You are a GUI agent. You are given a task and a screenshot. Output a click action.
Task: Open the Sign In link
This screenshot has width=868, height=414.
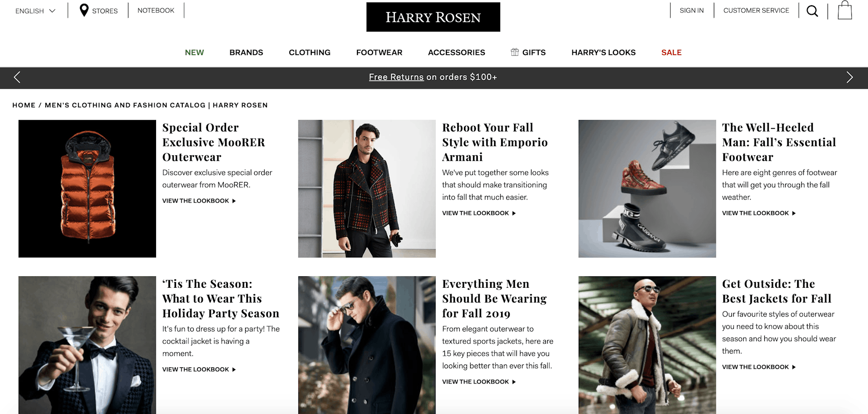pyautogui.click(x=691, y=10)
